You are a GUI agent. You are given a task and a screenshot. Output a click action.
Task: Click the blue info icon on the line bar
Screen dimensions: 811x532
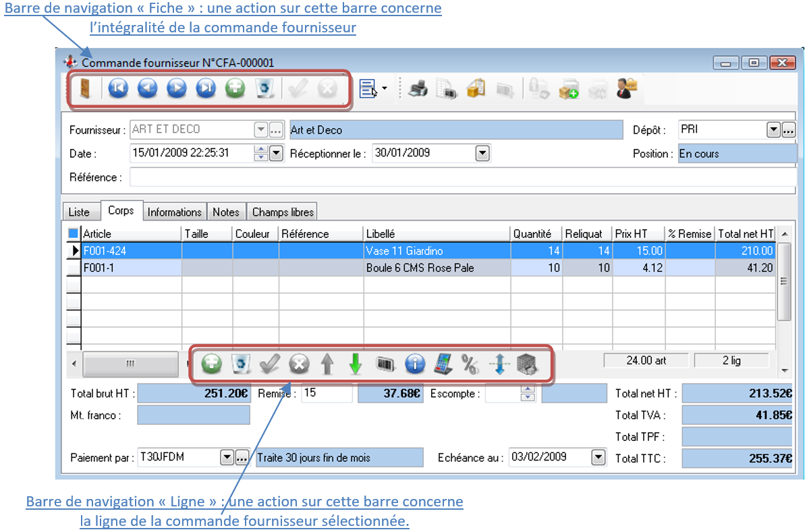click(x=414, y=363)
